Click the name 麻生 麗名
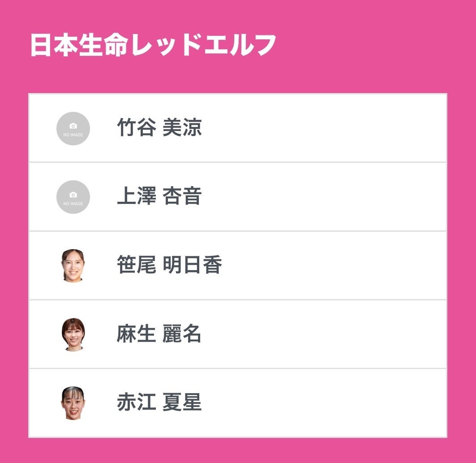Viewport: 476px width, 463px height. pyautogui.click(x=159, y=335)
